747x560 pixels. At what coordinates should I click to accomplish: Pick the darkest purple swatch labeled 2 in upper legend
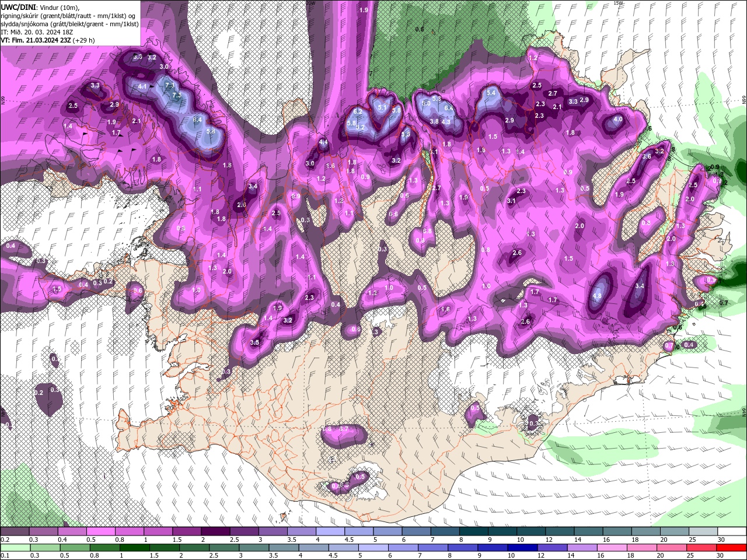(215, 531)
